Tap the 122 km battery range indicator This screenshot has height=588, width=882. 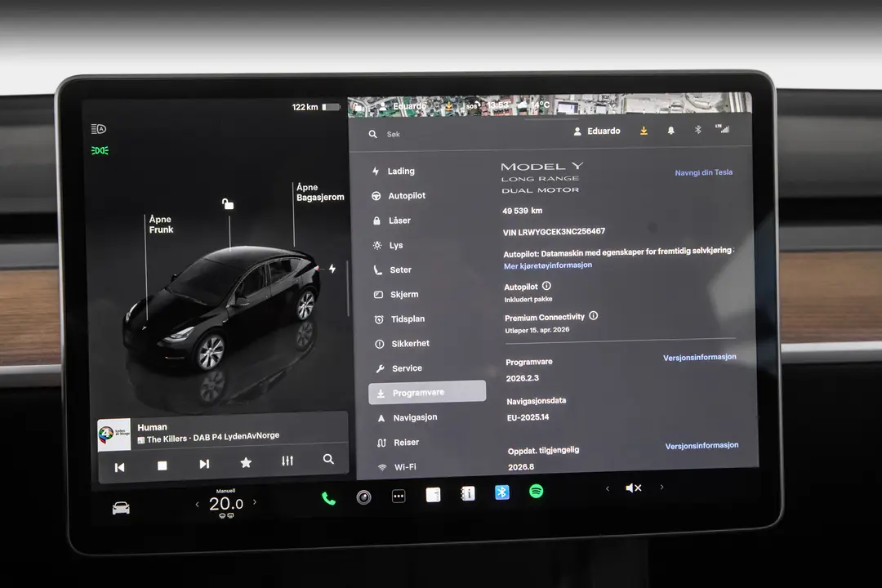[x=316, y=107]
